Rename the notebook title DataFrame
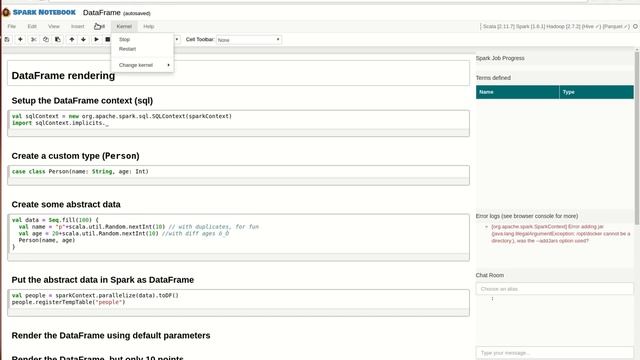This screenshot has width=640, height=360. tap(102, 13)
